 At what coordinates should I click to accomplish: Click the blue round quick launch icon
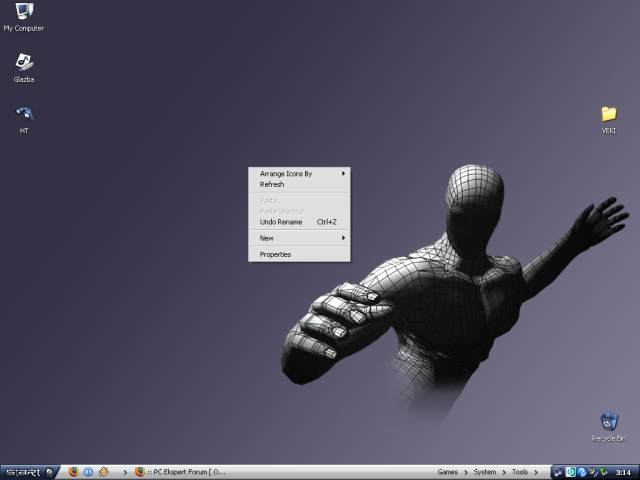(88, 472)
